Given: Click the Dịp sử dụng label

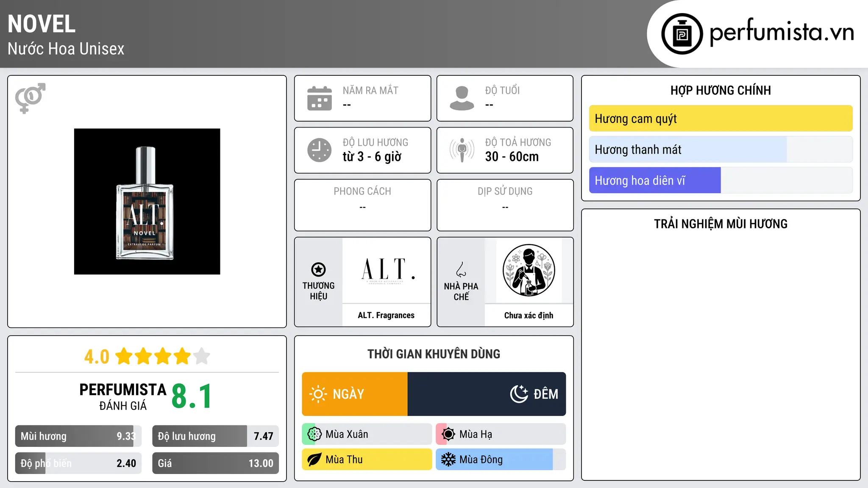Looking at the screenshot, I should 505,191.
